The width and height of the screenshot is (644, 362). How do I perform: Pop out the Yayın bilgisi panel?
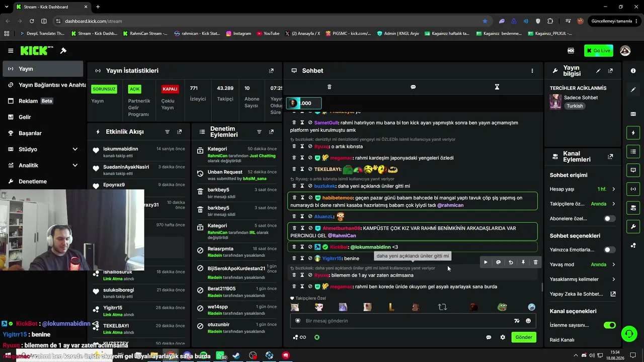610,71
